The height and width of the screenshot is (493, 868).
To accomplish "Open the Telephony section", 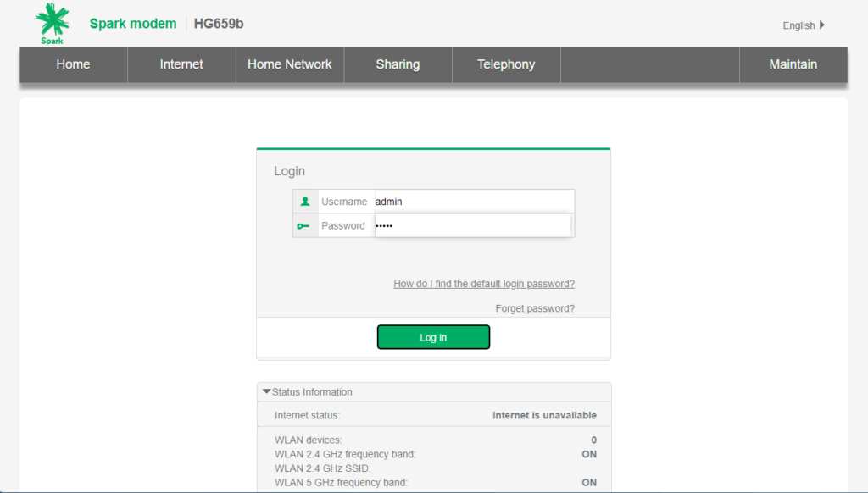I will point(506,64).
